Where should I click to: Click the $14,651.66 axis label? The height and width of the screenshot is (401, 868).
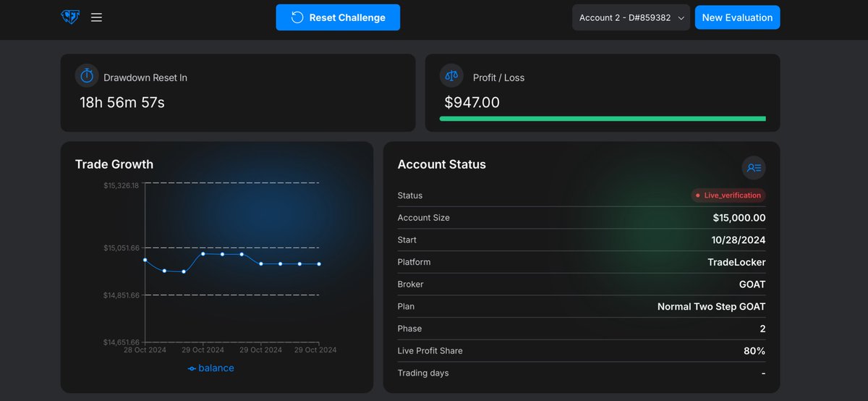(121, 342)
